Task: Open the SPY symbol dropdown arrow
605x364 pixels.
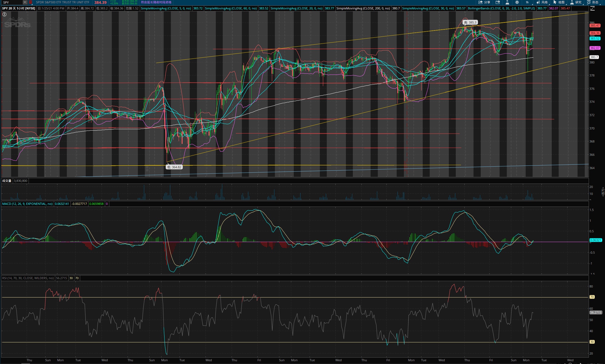Action: point(25,2)
